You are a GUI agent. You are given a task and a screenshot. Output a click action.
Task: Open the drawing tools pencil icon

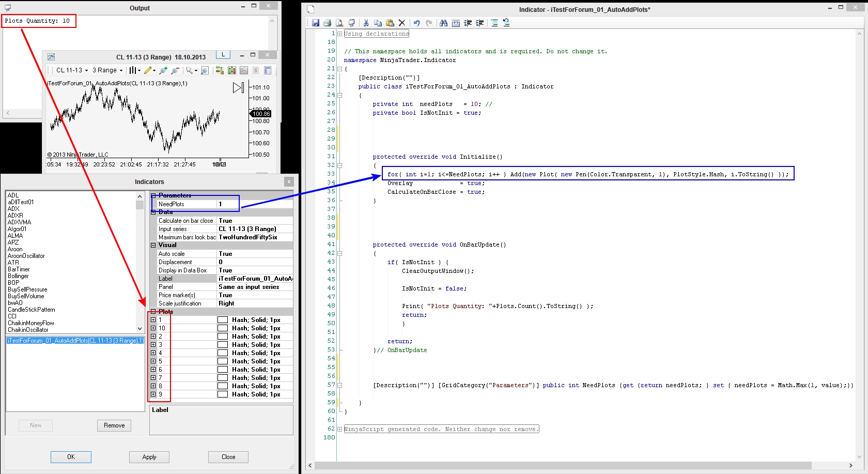tap(148, 70)
